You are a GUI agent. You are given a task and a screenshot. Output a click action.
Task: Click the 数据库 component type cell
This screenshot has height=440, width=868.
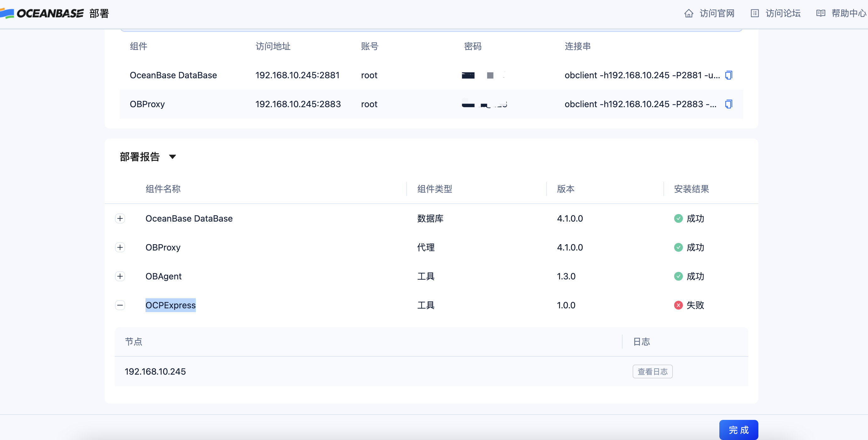coord(430,219)
